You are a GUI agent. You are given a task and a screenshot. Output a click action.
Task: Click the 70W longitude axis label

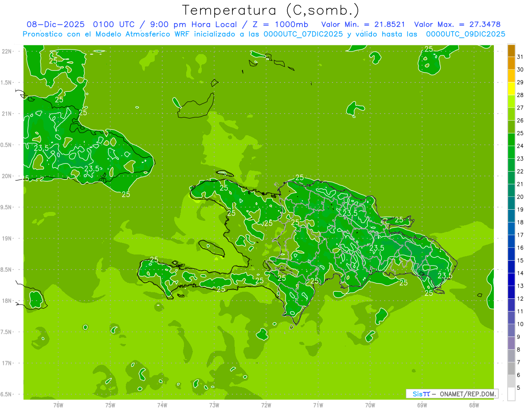point(370,405)
